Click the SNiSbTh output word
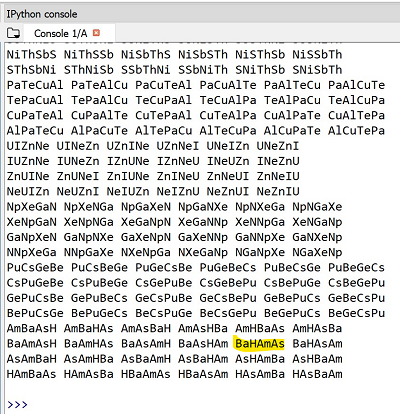 (x=317, y=70)
